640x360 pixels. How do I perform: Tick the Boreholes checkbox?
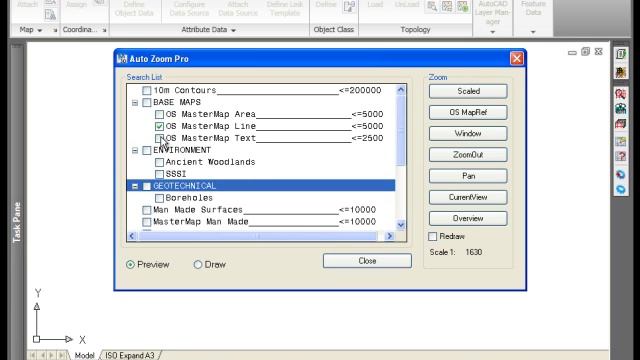coord(159,198)
